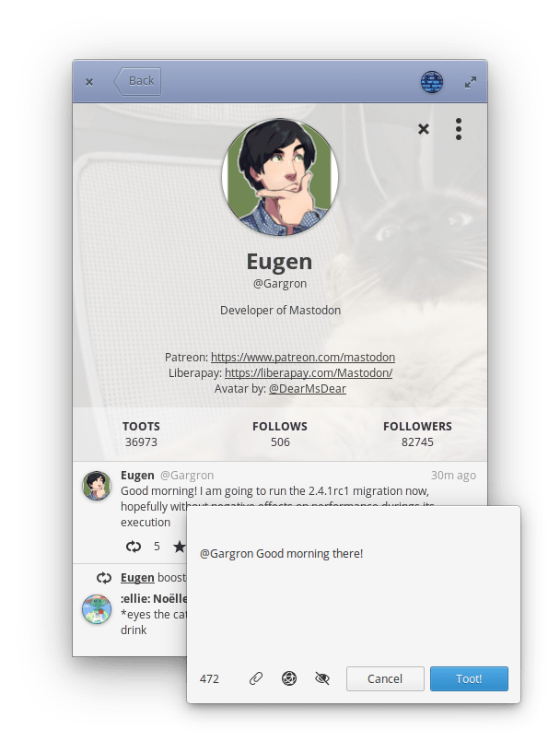Image resolution: width=560 pixels, height=742 pixels.
Task: Open @DearMsDear avatar credit link
Action: click(x=308, y=388)
